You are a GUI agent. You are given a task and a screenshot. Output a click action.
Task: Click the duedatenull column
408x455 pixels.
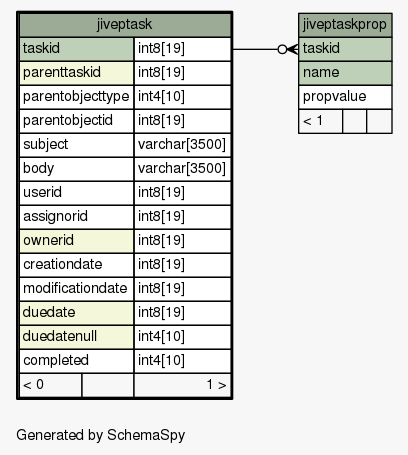[x=77, y=337]
